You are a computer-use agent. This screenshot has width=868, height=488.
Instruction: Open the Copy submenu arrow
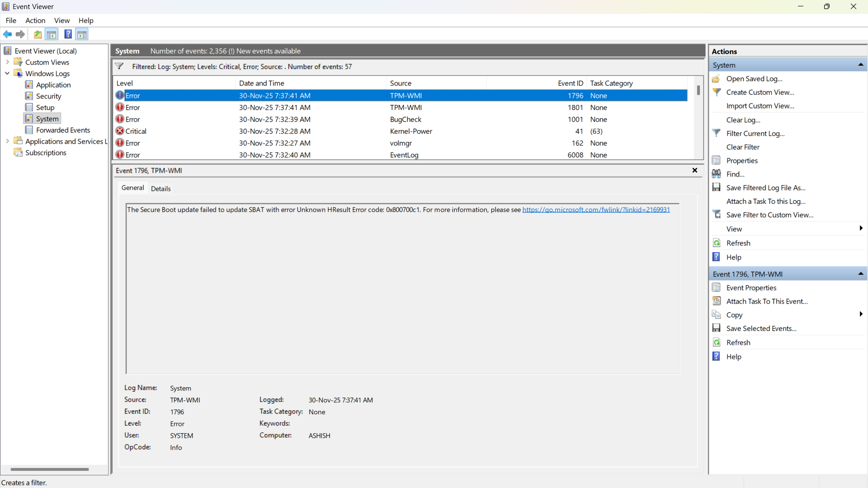click(x=861, y=314)
